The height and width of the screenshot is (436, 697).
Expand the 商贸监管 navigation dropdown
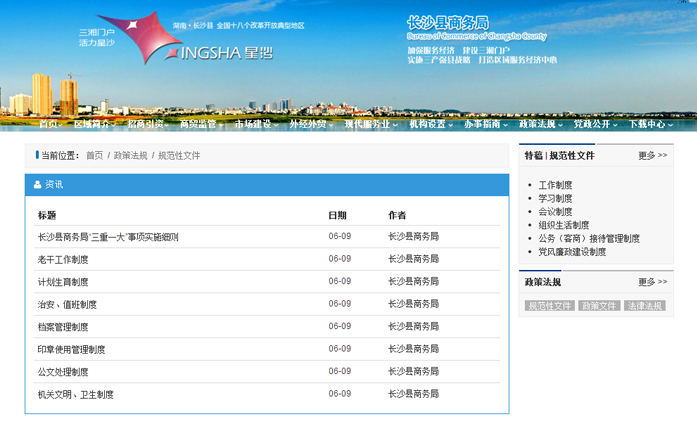(x=201, y=124)
